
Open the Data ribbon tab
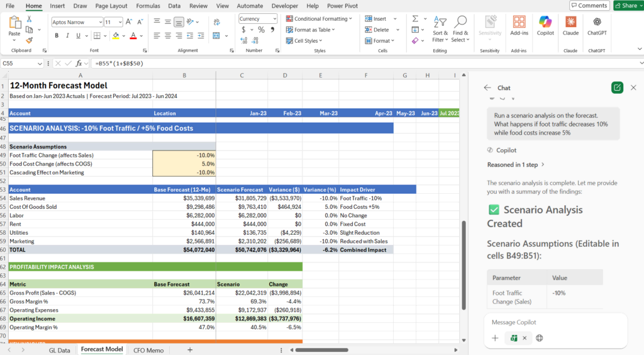coord(174,6)
